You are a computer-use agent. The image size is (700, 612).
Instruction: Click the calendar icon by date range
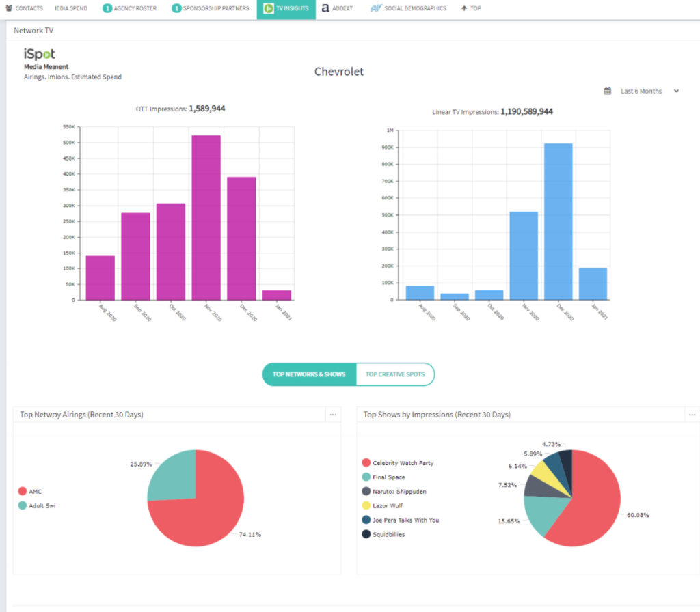pos(608,91)
